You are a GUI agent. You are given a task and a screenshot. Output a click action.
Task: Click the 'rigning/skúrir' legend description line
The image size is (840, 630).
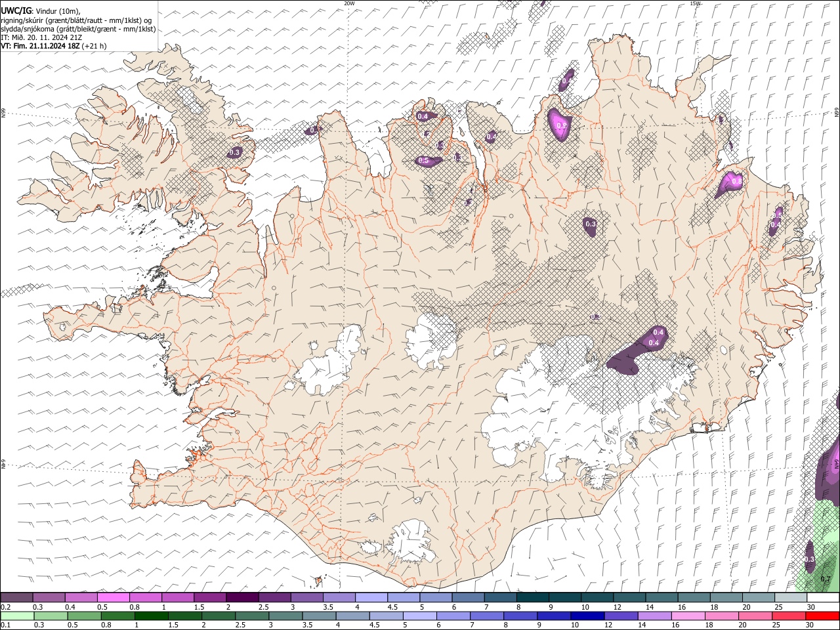pyautogui.click(x=76, y=20)
